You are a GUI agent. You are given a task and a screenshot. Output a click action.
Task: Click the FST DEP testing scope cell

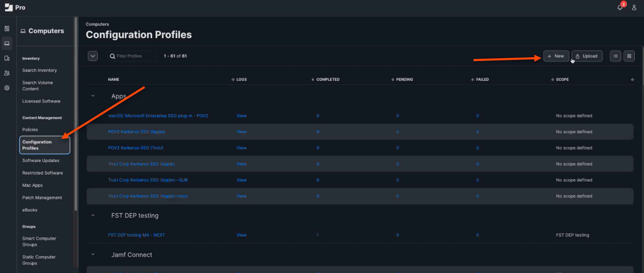(x=573, y=235)
